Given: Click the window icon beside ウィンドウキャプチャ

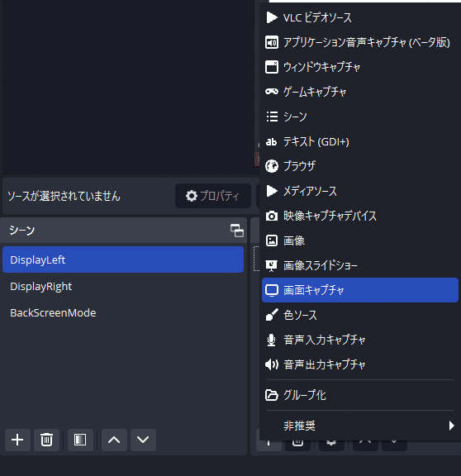Looking at the screenshot, I should pyautogui.click(x=272, y=67).
